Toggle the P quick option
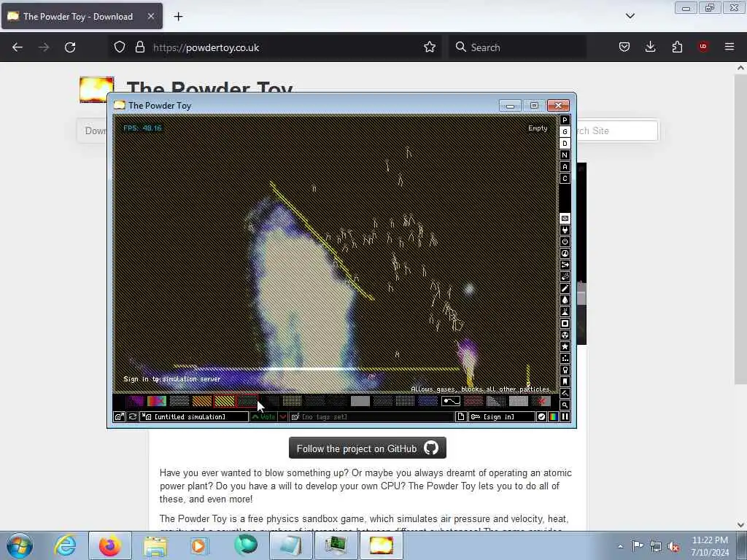 [565, 120]
